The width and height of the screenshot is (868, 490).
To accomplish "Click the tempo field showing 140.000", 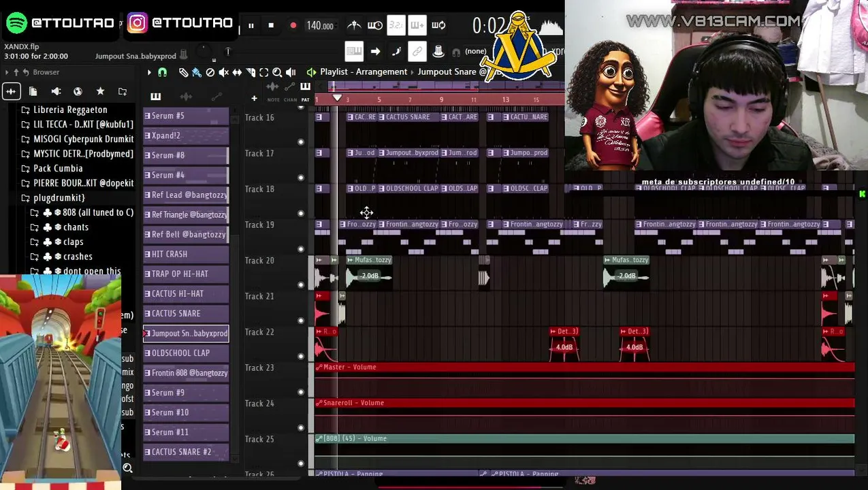I will click(320, 26).
